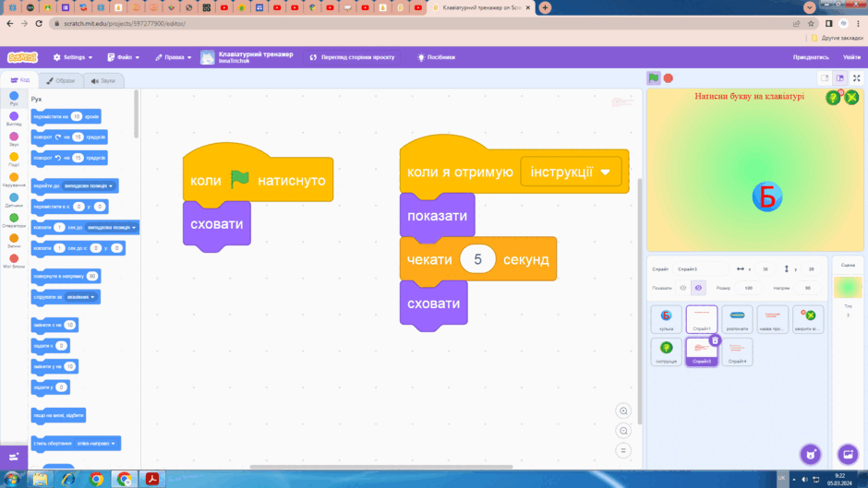Open the add extension button
Image resolution: width=868 pixels, height=488 pixels.
click(14, 457)
